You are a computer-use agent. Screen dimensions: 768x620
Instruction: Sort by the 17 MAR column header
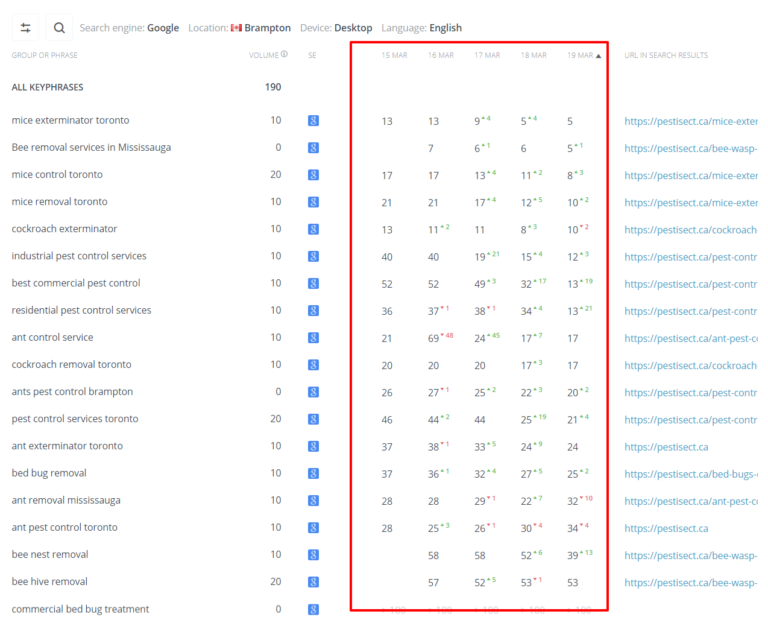point(487,55)
